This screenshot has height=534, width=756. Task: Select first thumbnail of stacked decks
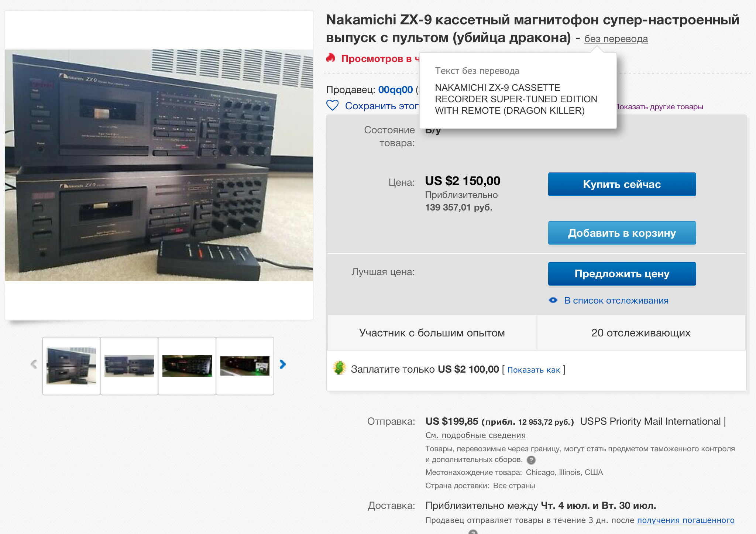(71, 366)
